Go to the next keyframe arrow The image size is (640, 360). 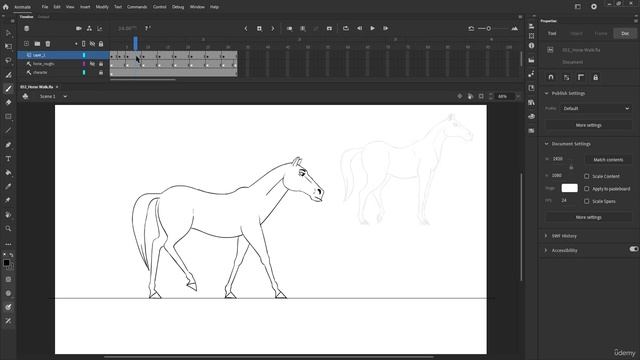[x=273, y=29]
